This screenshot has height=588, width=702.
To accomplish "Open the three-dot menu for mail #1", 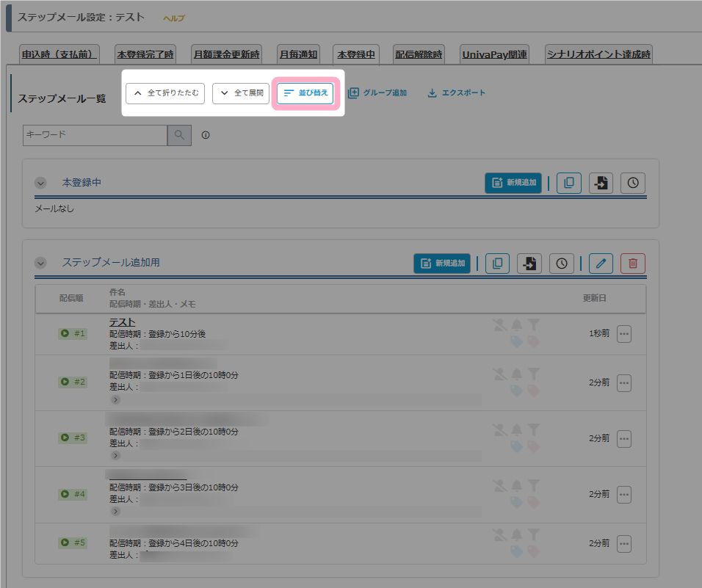I will tap(624, 333).
